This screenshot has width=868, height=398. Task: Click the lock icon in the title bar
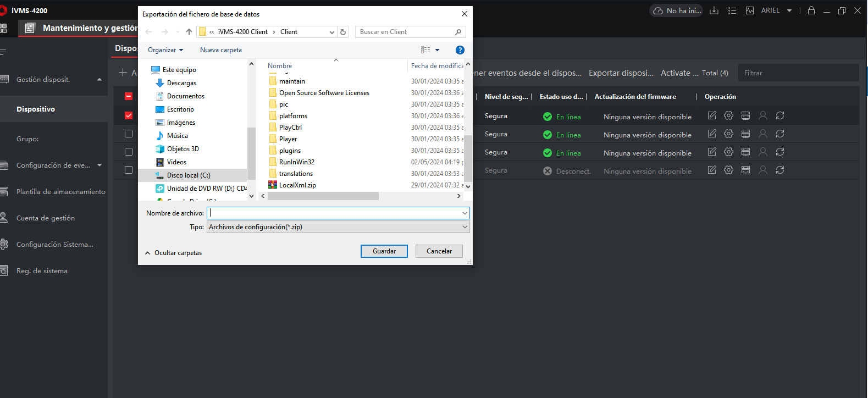coord(811,10)
